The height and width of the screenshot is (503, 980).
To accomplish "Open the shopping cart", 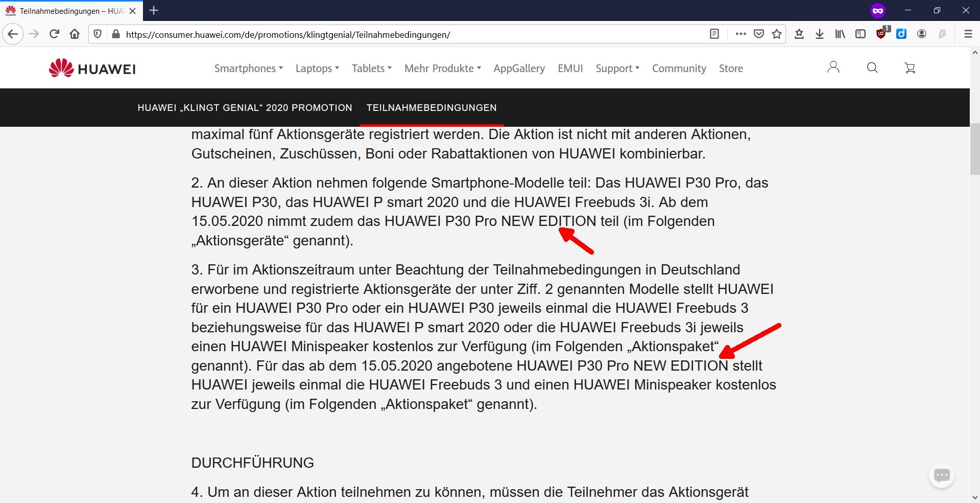I will (x=910, y=67).
